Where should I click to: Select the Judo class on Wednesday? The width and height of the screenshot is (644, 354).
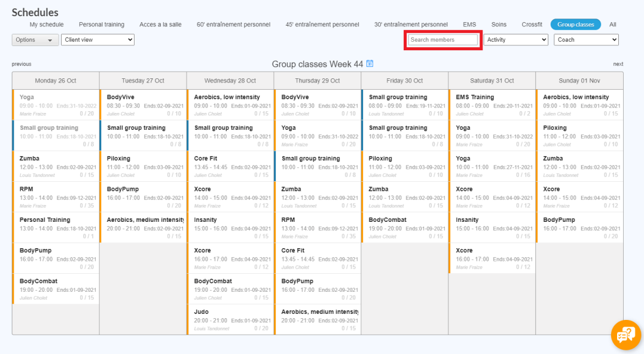point(230,320)
